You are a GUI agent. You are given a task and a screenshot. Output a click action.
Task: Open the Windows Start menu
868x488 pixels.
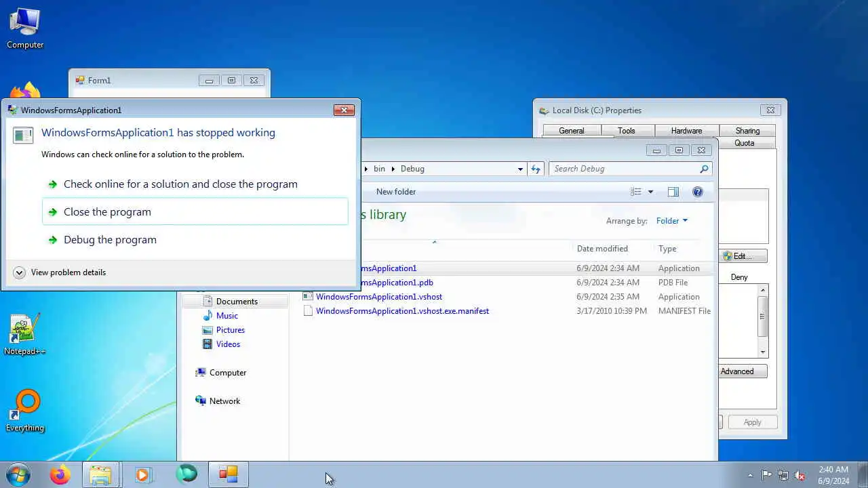click(x=18, y=474)
